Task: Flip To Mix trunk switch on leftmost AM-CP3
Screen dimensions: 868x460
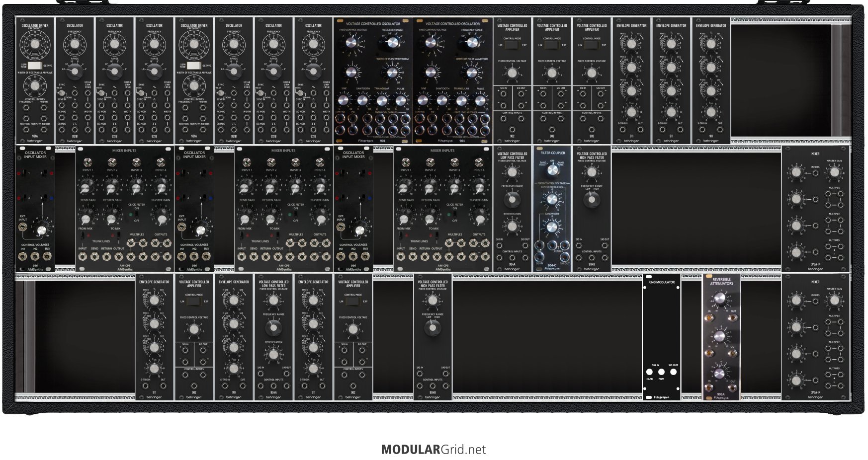Action: (x=119, y=235)
